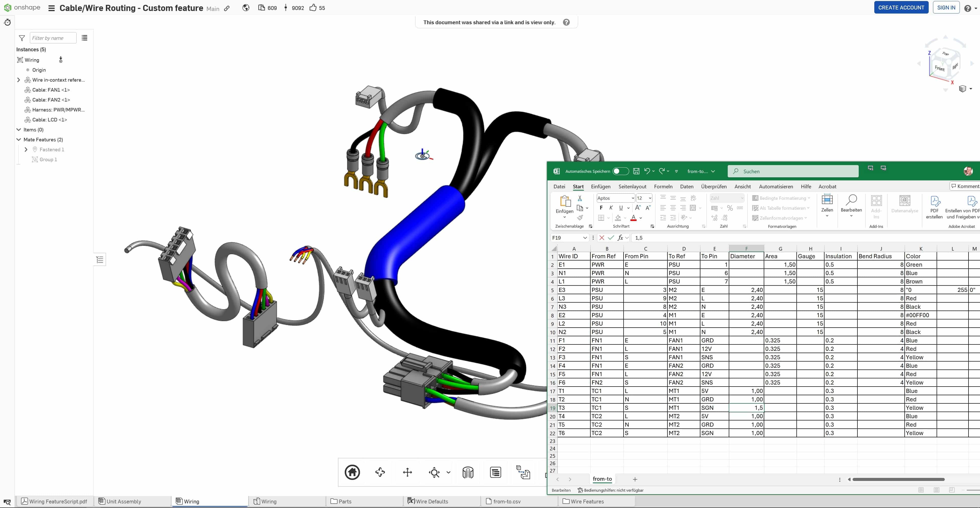Open the document history clock icon
This screenshot has width=980, height=508.
coord(7,22)
